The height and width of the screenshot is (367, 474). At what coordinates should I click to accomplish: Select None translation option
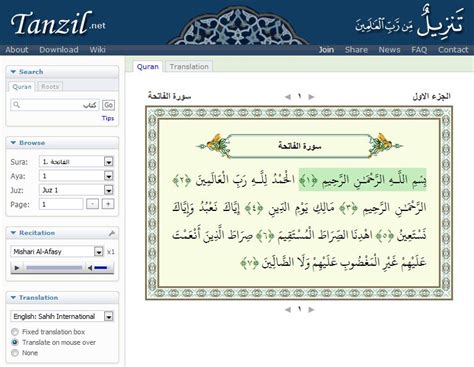coord(15,353)
